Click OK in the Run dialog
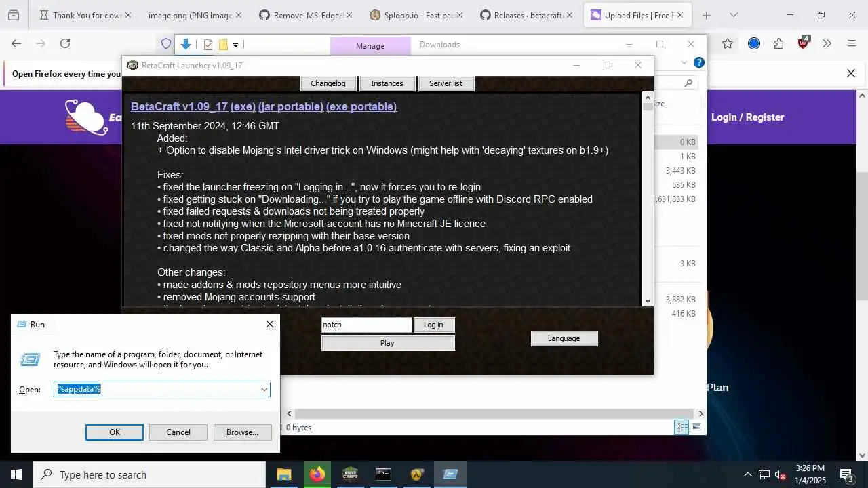868x488 pixels. pyautogui.click(x=115, y=432)
